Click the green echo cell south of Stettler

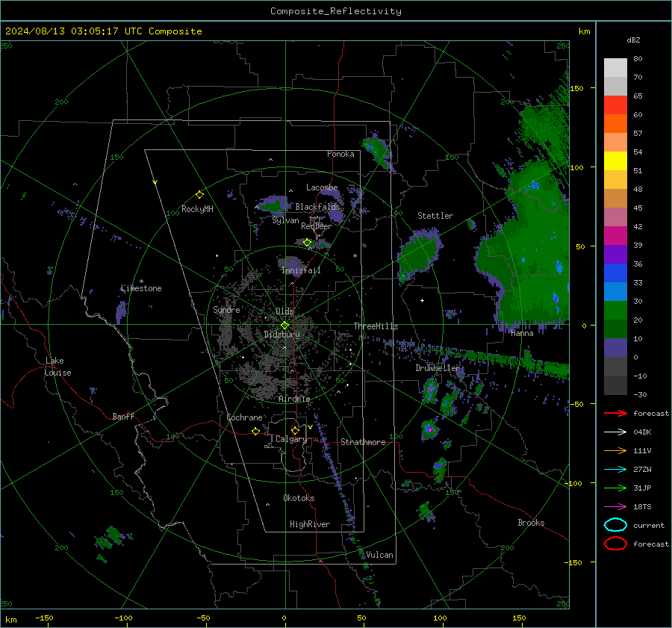pyautogui.click(x=419, y=253)
